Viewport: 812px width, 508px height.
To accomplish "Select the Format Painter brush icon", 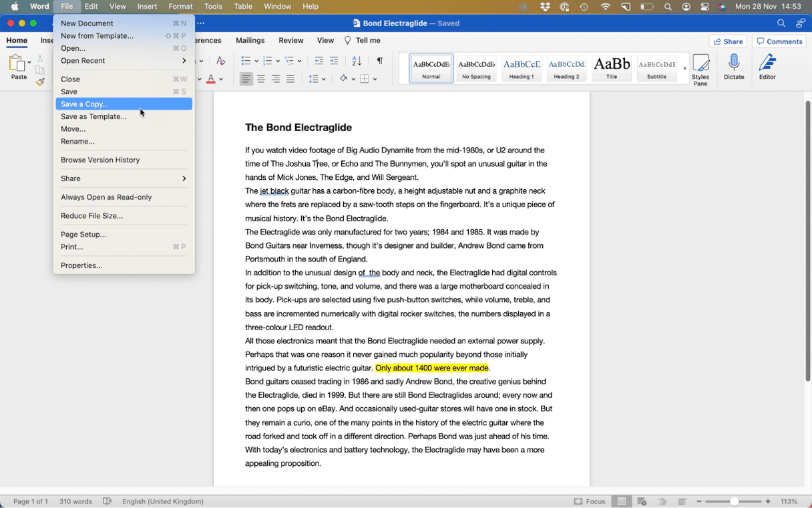I will 40,82.
